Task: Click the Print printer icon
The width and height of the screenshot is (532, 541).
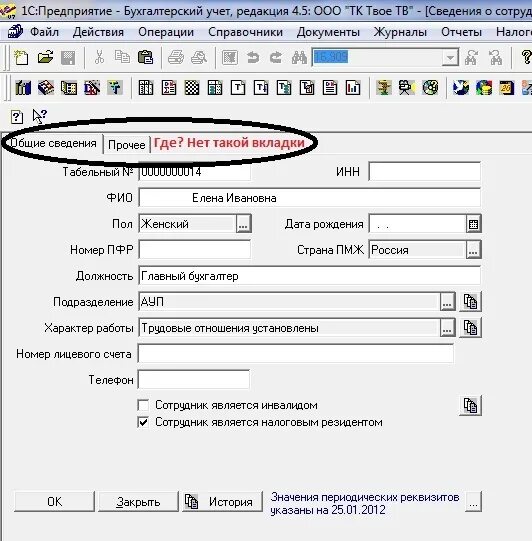Action: [176, 58]
